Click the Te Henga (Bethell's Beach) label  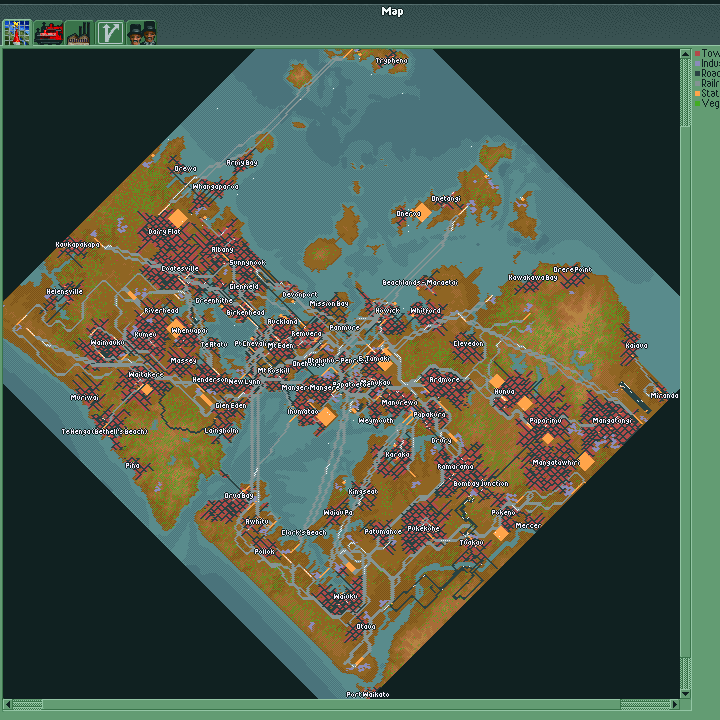point(105,432)
